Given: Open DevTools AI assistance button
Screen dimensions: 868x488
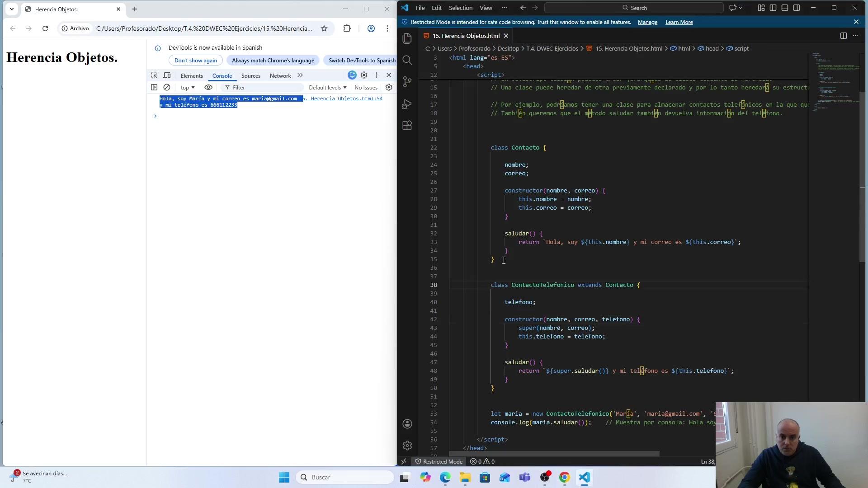Looking at the screenshot, I should 352,75.
